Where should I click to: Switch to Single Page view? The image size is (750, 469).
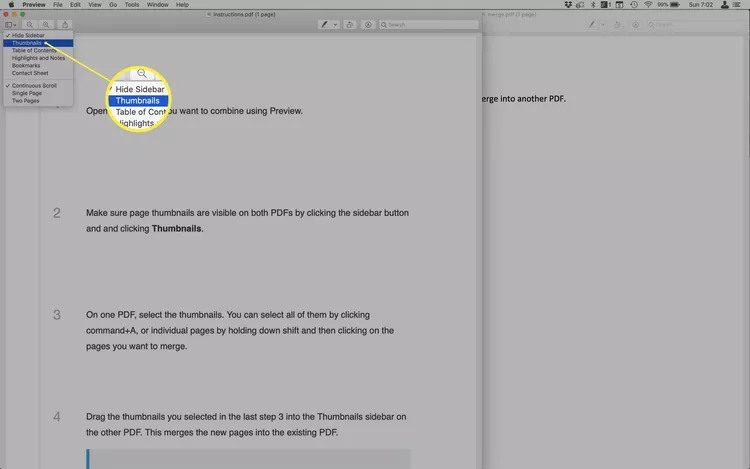[26, 93]
